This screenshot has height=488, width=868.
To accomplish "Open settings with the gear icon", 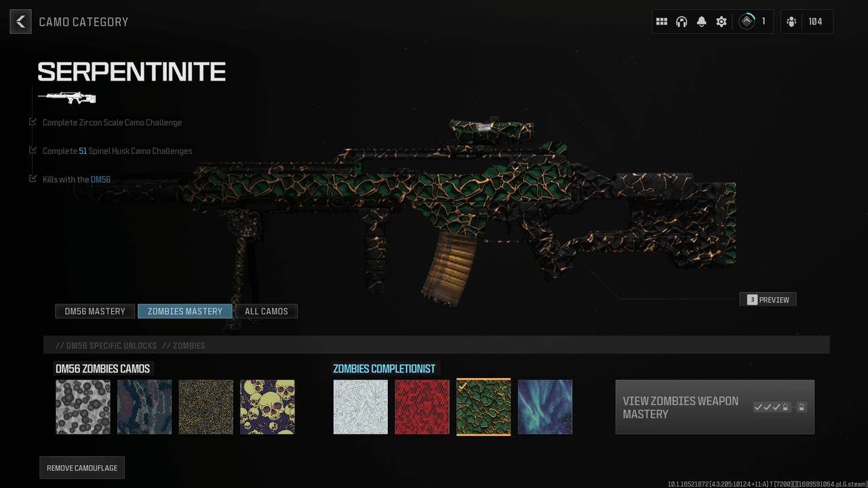I will coord(721,21).
